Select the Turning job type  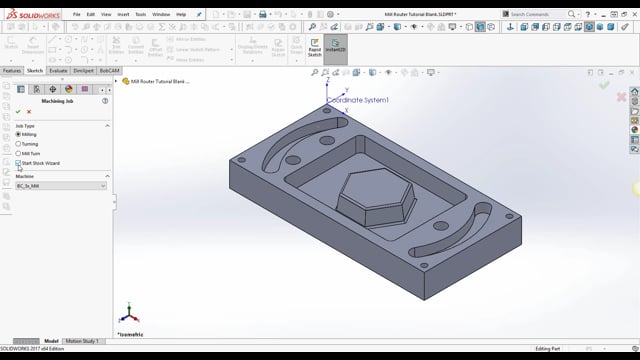click(x=27, y=144)
